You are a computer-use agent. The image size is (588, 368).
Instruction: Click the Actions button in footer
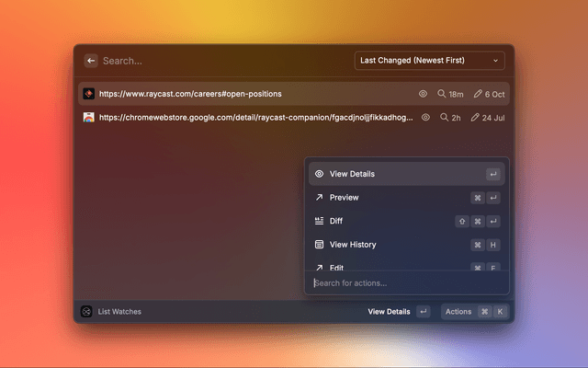458,312
